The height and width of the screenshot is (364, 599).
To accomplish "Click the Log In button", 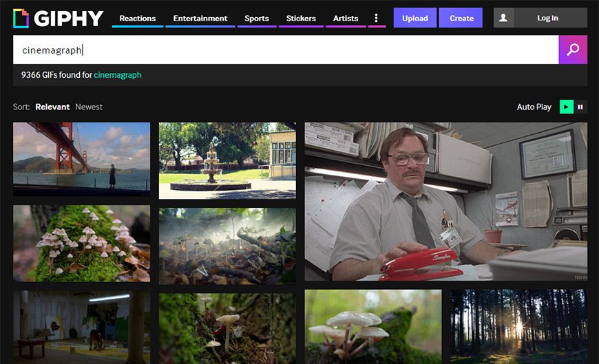I will point(547,18).
